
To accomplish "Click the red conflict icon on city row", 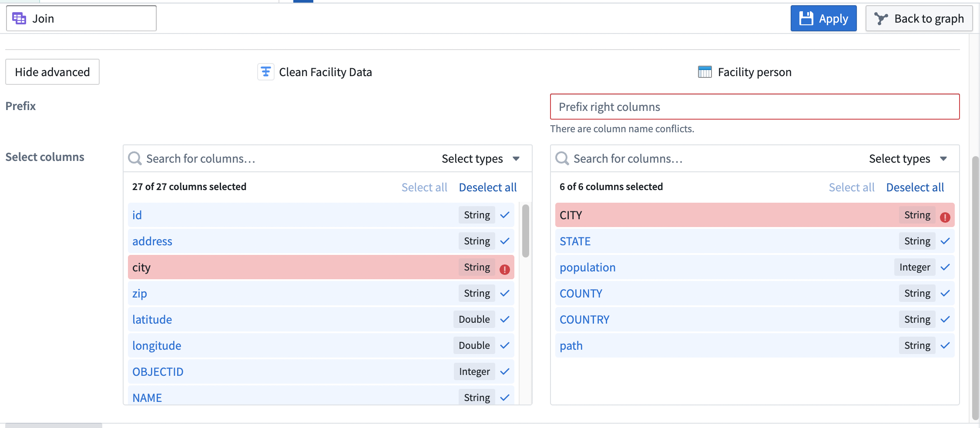I will pyautogui.click(x=504, y=270).
